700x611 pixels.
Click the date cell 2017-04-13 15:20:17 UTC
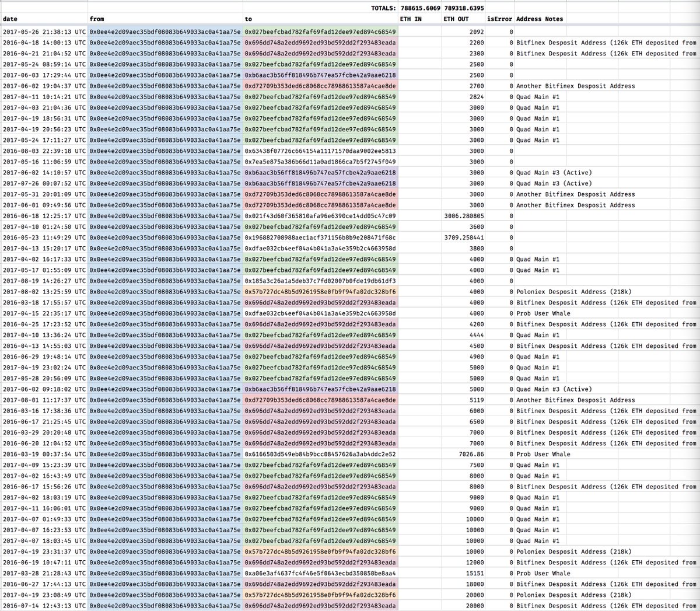click(44, 249)
